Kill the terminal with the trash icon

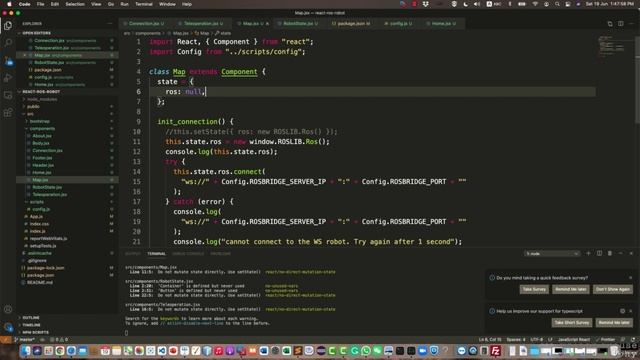(x=610, y=253)
